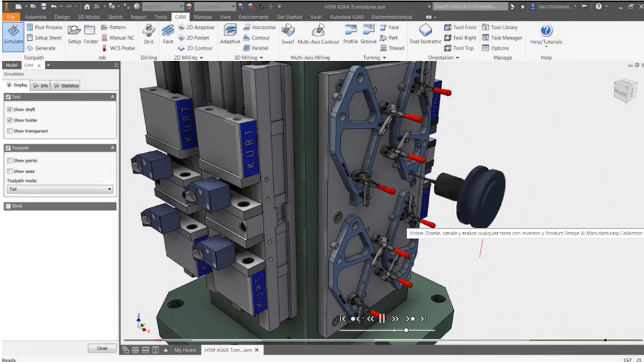Select the Turning Groove tool
The image size is (644, 362).
pyautogui.click(x=368, y=34)
